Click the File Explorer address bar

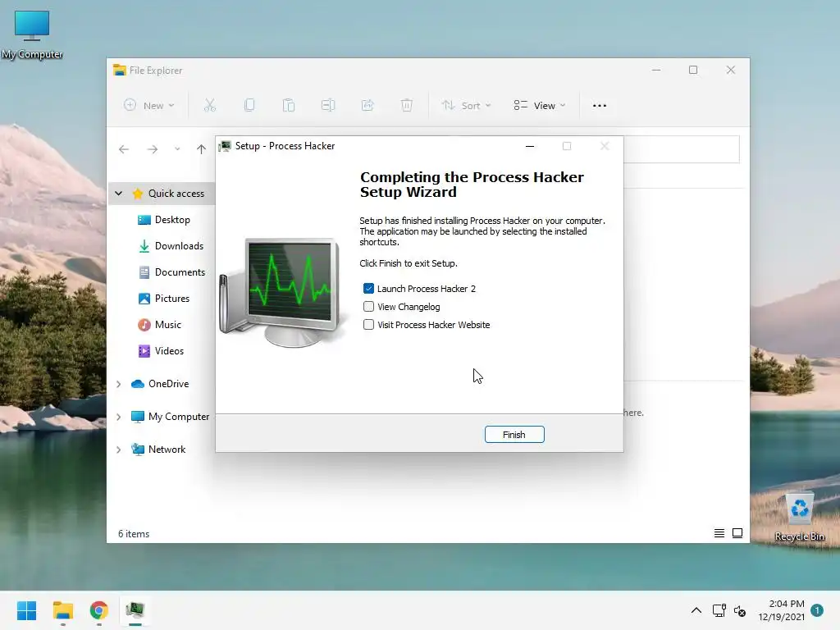click(x=682, y=149)
